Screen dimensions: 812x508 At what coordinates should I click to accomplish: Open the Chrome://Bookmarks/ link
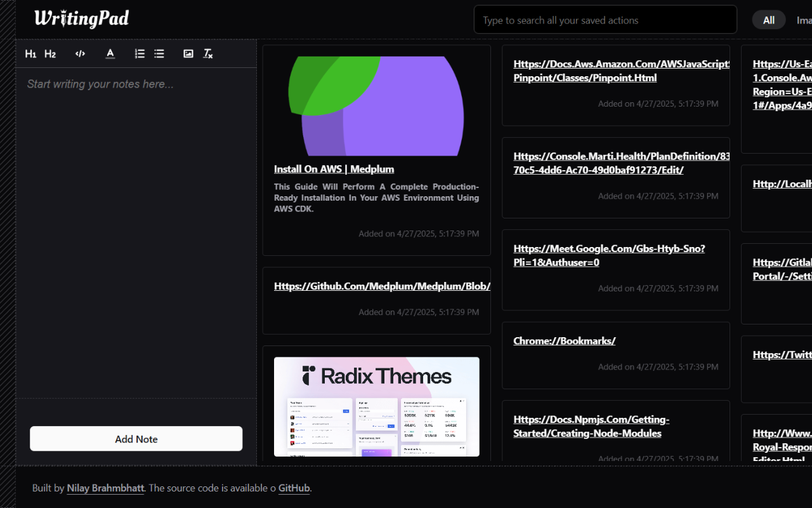(565, 340)
